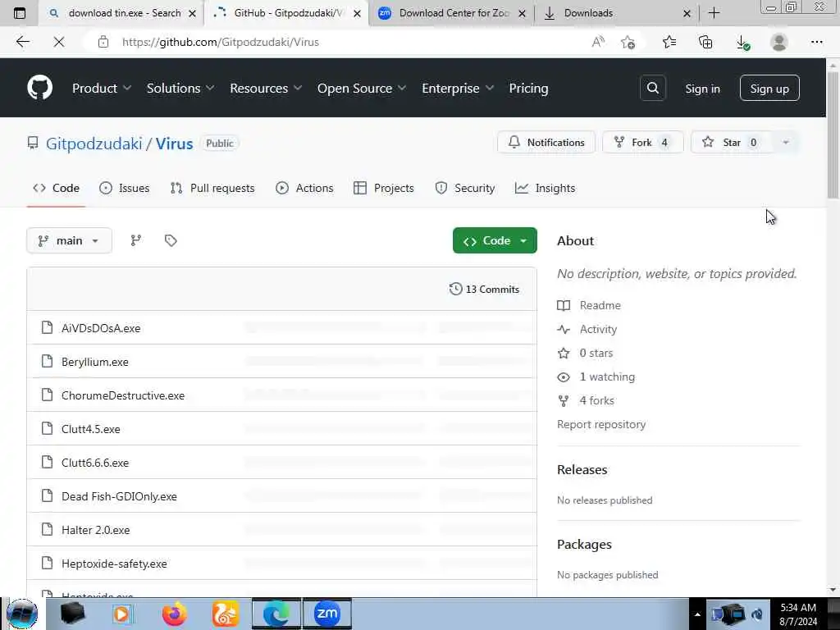Viewport: 840px width, 630px height.
Task: Click the tab actions menu icon
Action: [x=20, y=13]
